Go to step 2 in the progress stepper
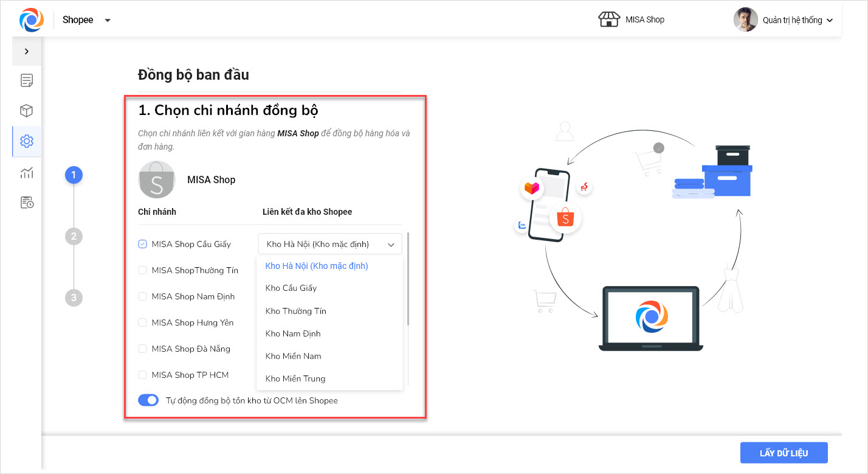 click(74, 236)
